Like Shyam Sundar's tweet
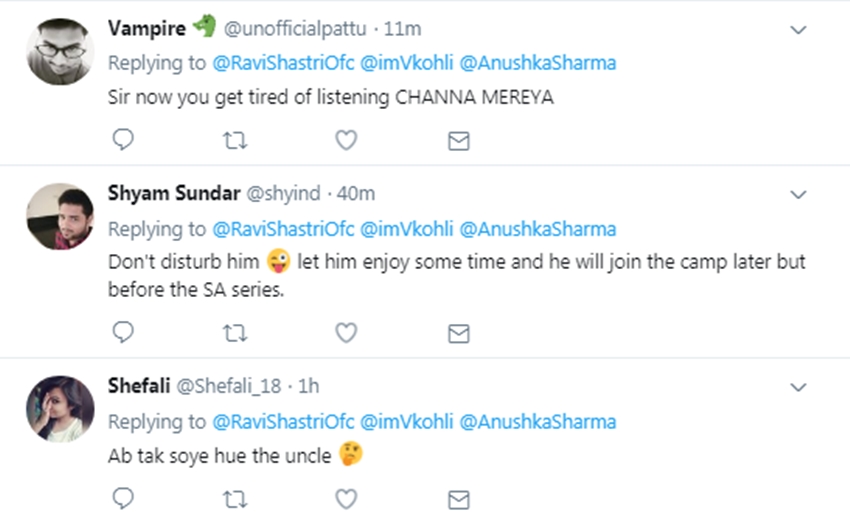This screenshot has height=519, width=850. point(346,331)
